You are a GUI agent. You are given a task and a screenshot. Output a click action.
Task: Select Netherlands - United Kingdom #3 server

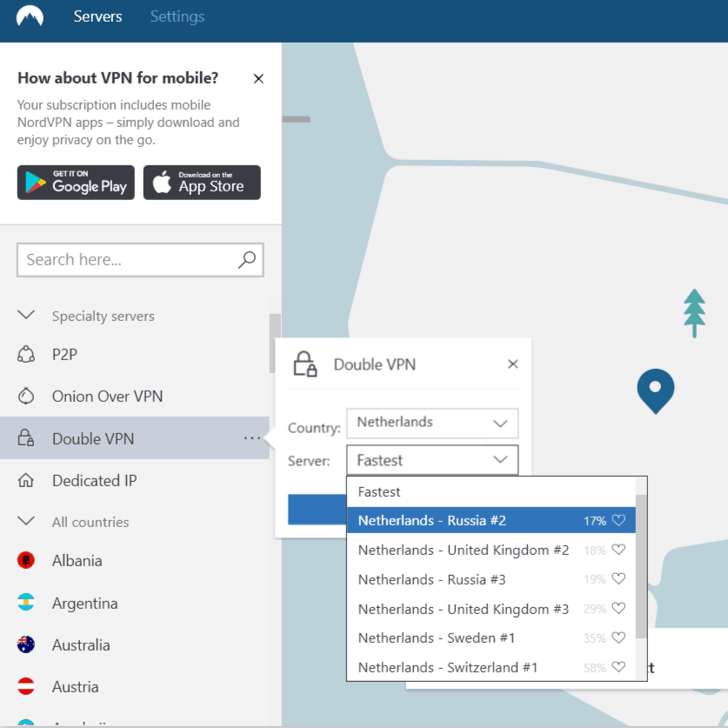point(491,609)
